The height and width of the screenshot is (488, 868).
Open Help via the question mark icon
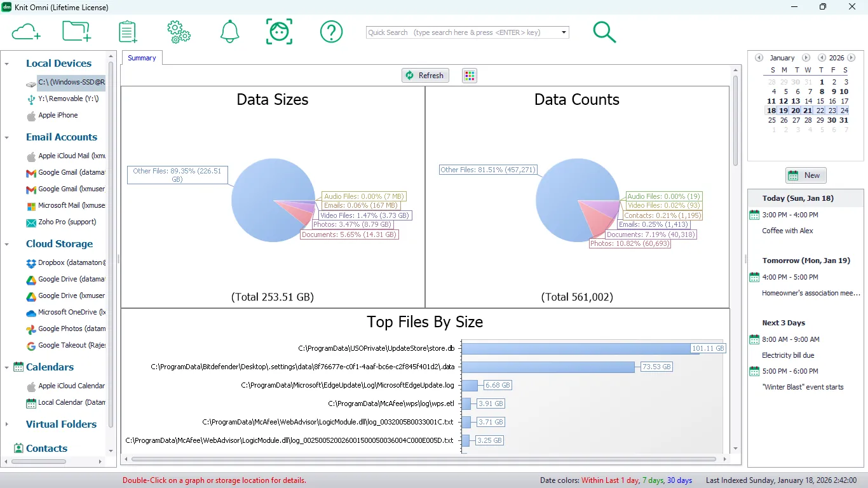(331, 30)
